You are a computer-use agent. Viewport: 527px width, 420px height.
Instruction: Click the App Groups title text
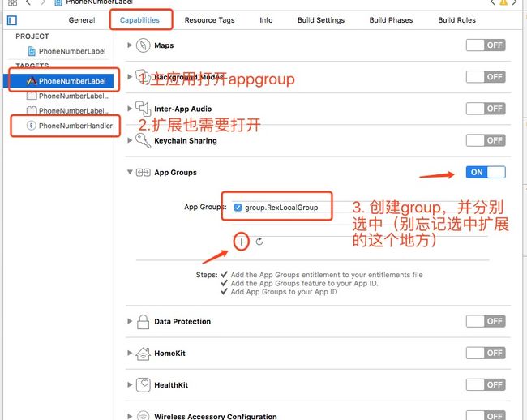point(175,173)
